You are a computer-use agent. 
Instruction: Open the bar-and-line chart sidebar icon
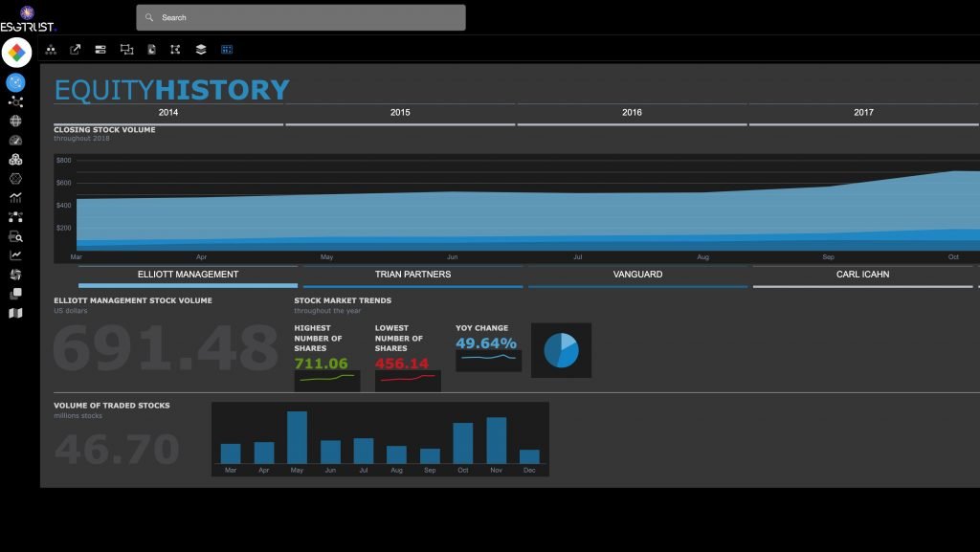15,198
